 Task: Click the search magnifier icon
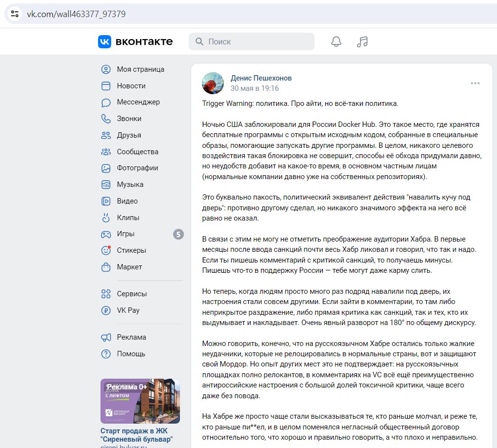pos(199,41)
